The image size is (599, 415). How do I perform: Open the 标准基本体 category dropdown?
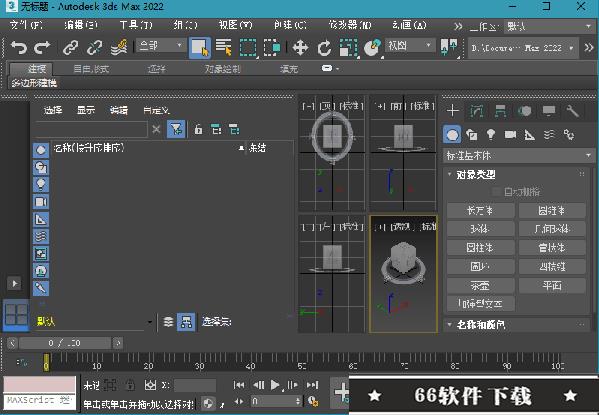click(x=519, y=156)
